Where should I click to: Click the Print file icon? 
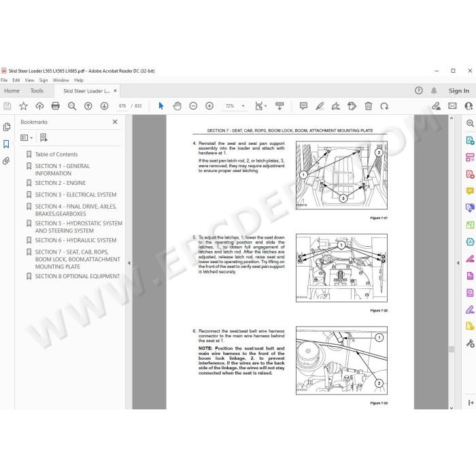(x=56, y=106)
